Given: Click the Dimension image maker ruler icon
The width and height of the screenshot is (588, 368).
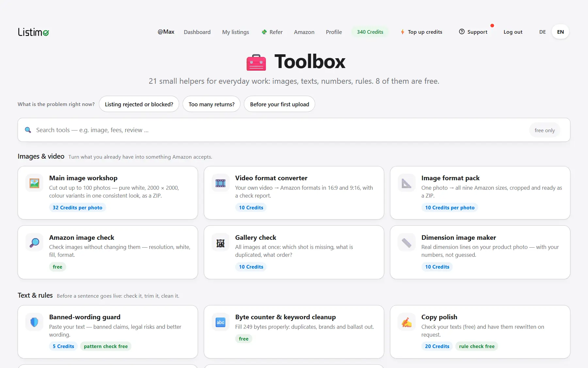Looking at the screenshot, I should (406, 242).
